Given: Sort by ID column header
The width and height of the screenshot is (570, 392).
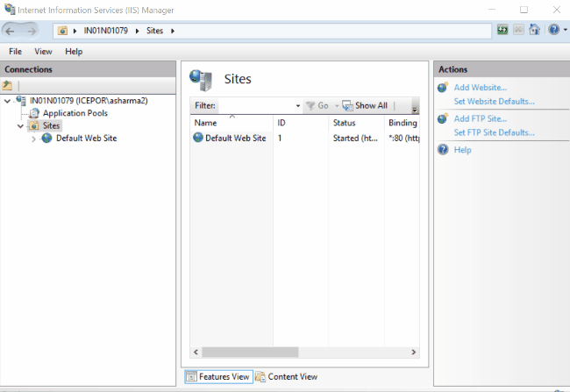Looking at the screenshot, I should point(301,123).
